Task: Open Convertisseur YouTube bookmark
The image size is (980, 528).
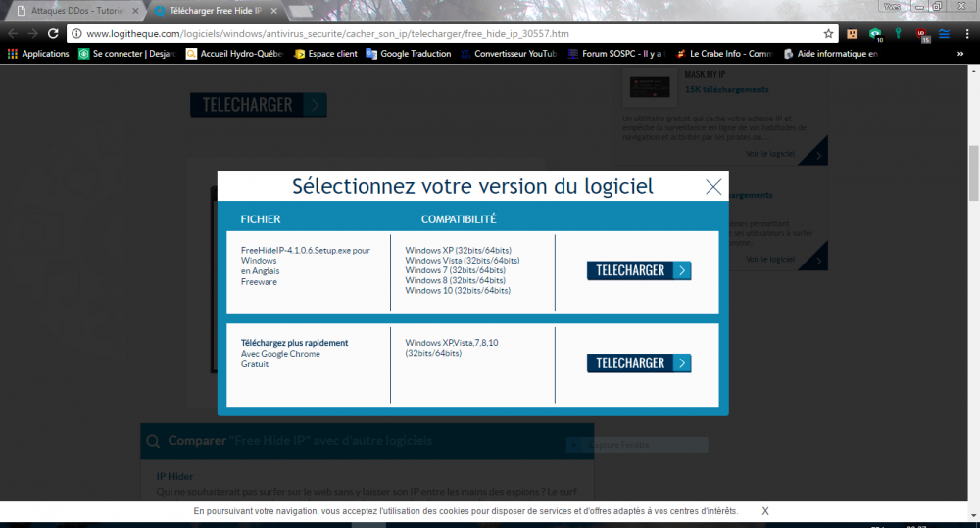Action: click(x=508, y=54)
